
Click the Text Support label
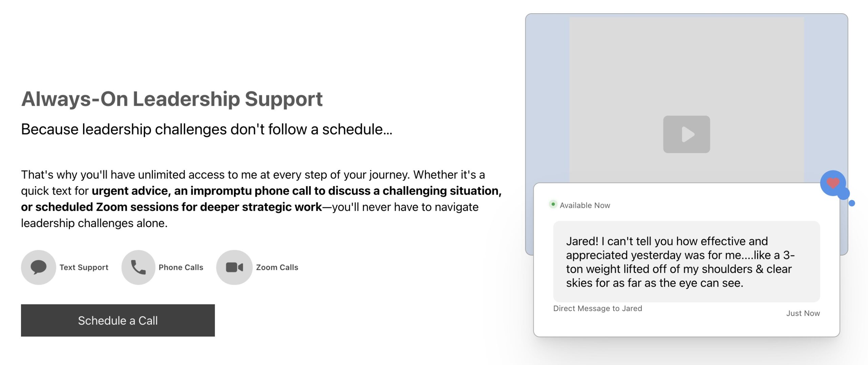click(84, 267)
